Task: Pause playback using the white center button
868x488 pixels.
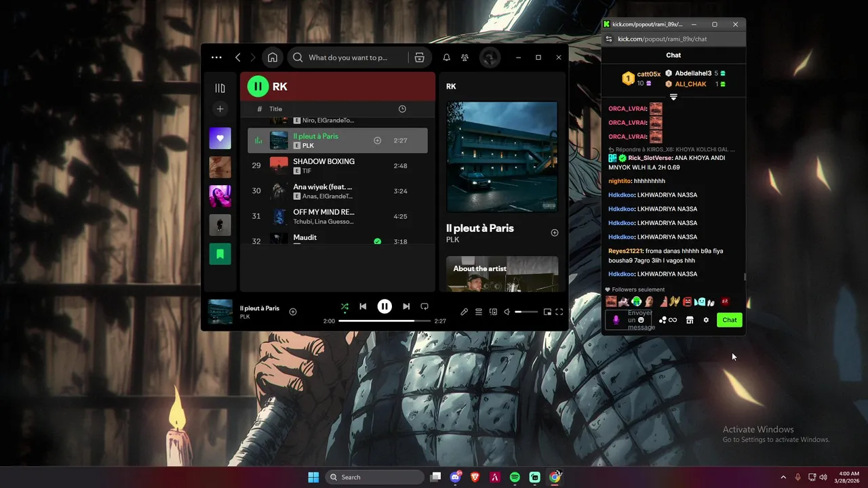Action: click(384, 306)
